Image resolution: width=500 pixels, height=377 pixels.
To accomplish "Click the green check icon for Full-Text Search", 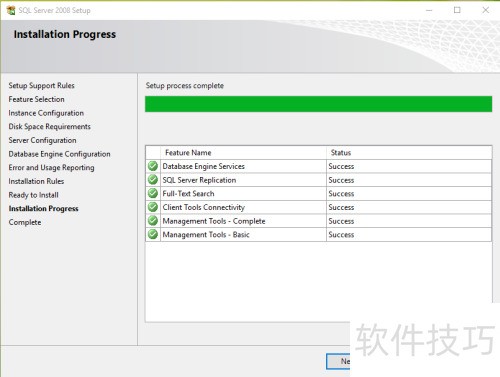I will click(x=153, y=193).
